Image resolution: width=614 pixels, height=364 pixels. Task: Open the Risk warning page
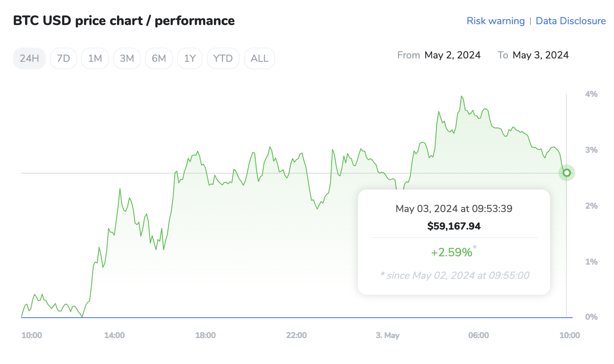coord(495,20)
